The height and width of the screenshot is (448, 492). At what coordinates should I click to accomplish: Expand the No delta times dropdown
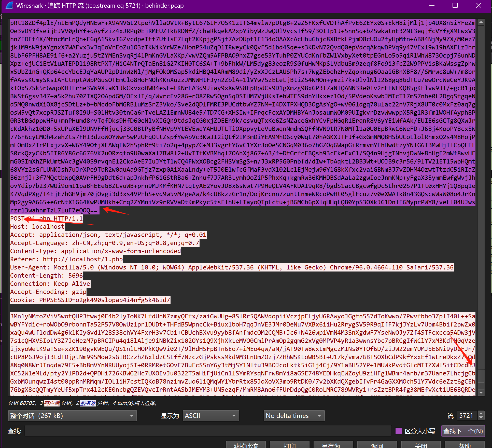[x=294, y=416]
